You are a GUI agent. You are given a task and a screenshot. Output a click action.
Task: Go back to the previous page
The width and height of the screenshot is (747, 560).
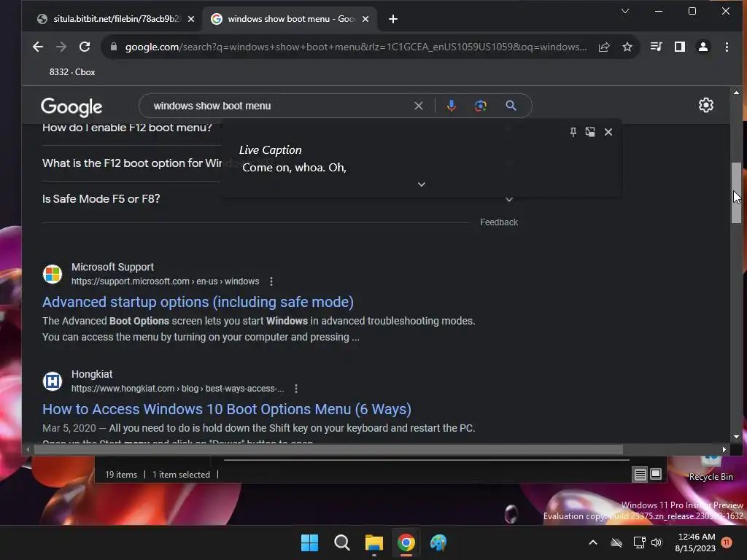(x=38, y=47)
